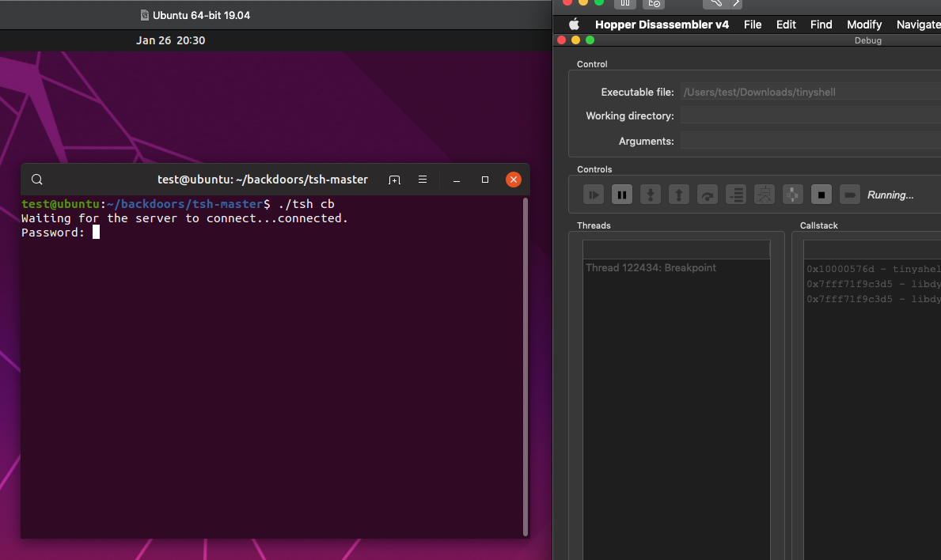Viewport: 941px width, 560px height.
Task: Open the Modify menu
Action: 864,25
